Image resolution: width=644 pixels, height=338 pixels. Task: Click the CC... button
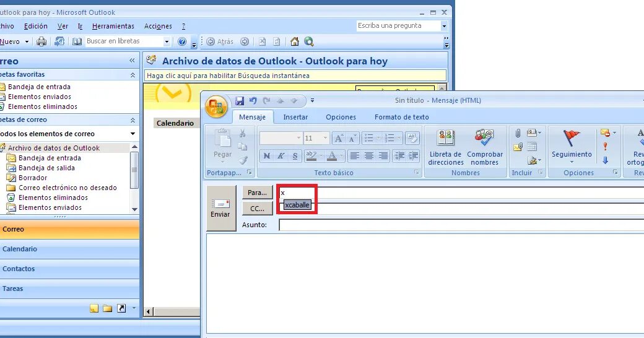[x=258, y=209]
